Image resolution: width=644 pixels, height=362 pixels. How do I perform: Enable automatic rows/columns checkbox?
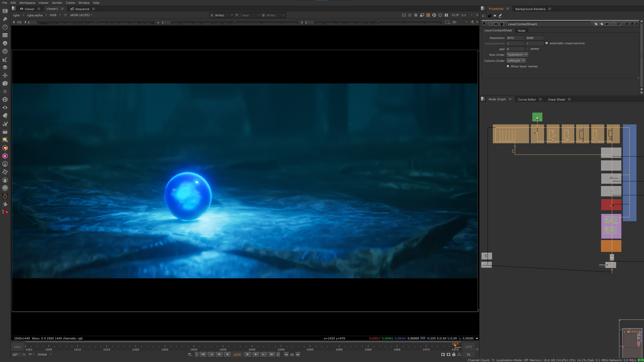[x=547, y=43]
